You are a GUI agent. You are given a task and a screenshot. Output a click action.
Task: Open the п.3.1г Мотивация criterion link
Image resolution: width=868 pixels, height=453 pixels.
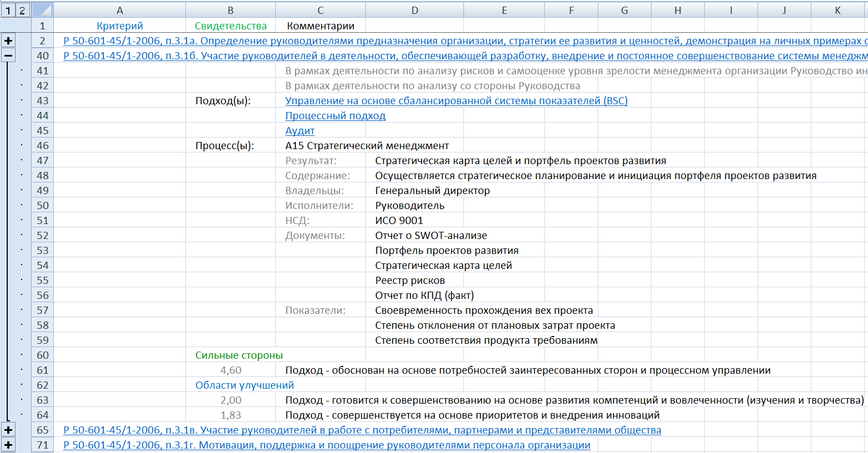click(326, 445)
